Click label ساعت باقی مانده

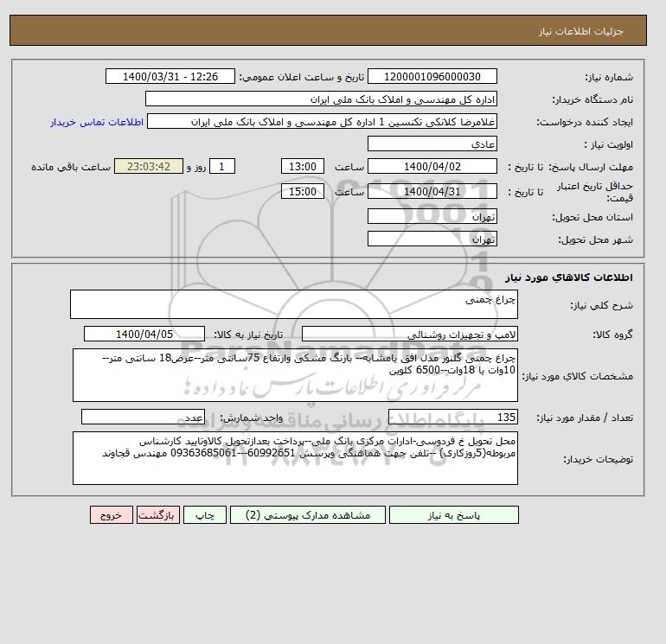(71, 167)
